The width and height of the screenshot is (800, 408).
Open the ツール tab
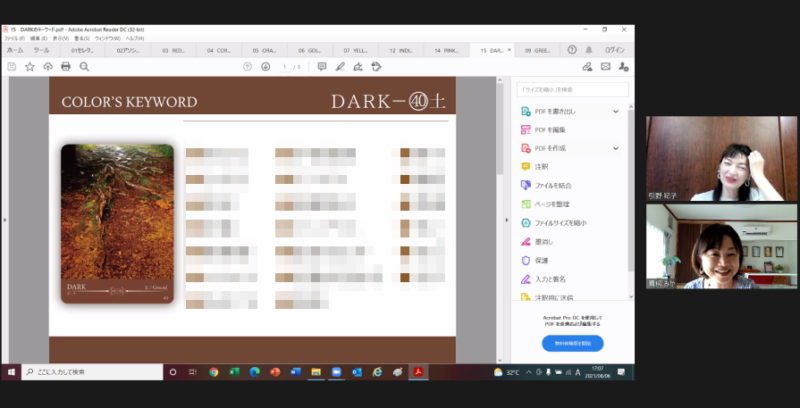click(x=42, y=49)
